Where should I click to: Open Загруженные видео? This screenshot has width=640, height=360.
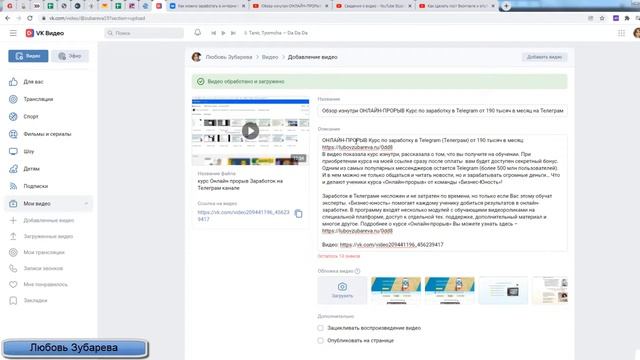pos(48,236)
